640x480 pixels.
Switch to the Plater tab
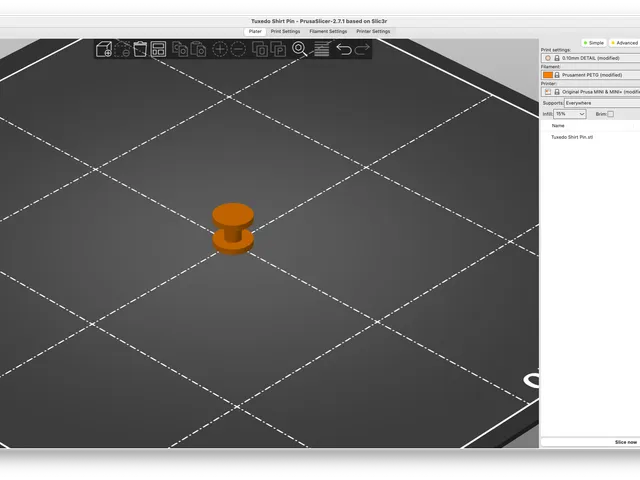255,31
